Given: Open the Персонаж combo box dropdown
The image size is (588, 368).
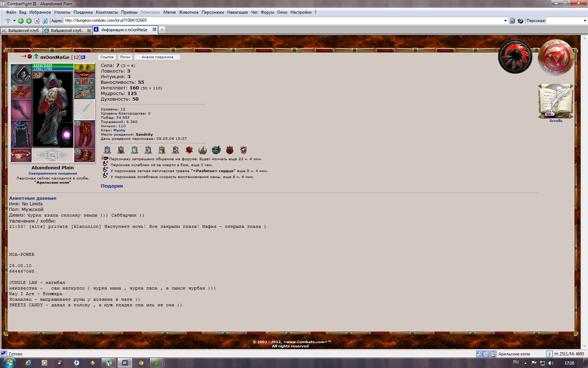Looking at the screenshot, I should click(585, 21).
